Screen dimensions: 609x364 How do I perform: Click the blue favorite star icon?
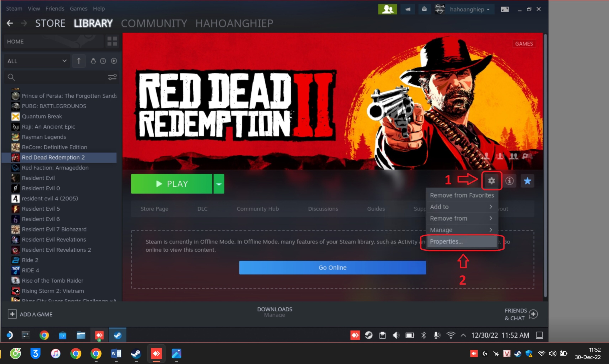pyautogui.click(x=527, y=181)
